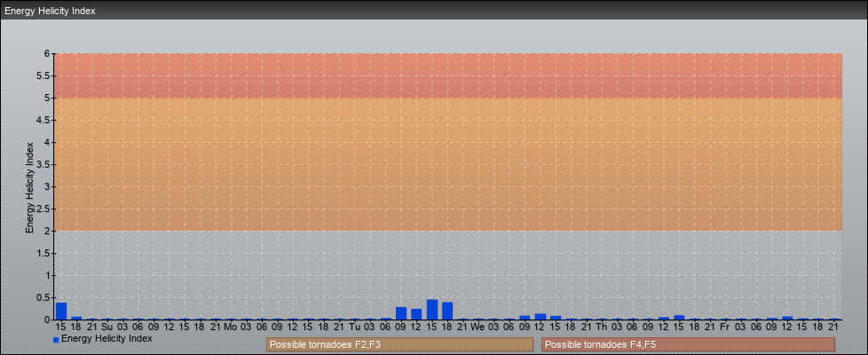Viewport: 868px width, 355px height.
Task: Click the 2.5 value on the y-axis
Action: pos(44,209)
